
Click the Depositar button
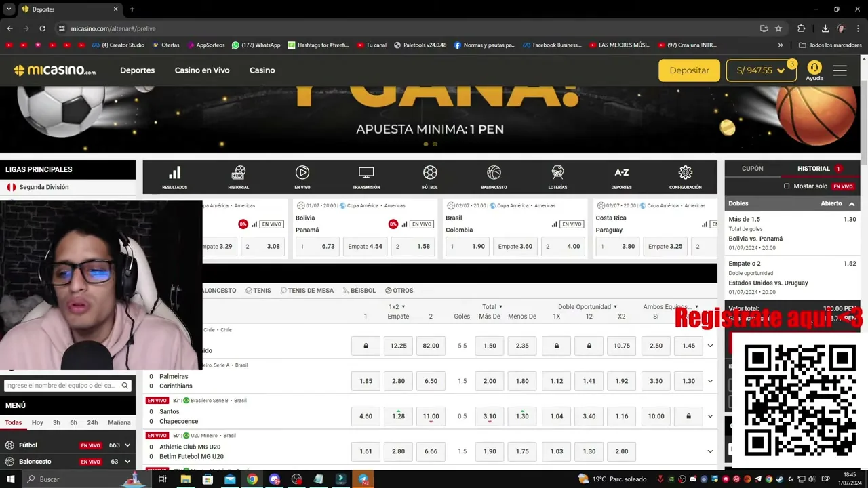(689, 70)
